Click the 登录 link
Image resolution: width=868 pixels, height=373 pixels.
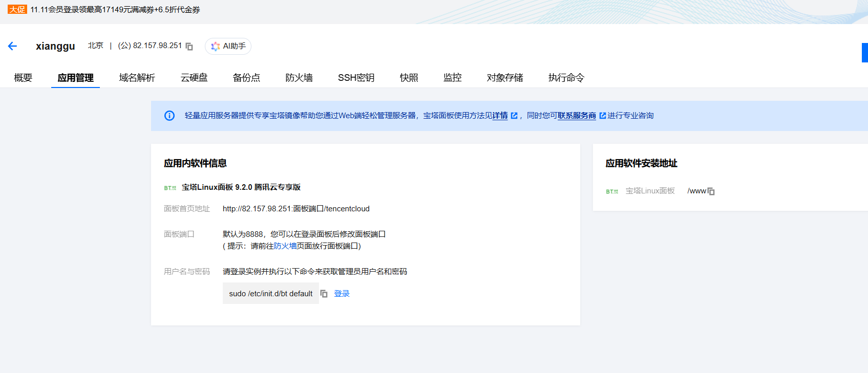[x=342, y=294]
